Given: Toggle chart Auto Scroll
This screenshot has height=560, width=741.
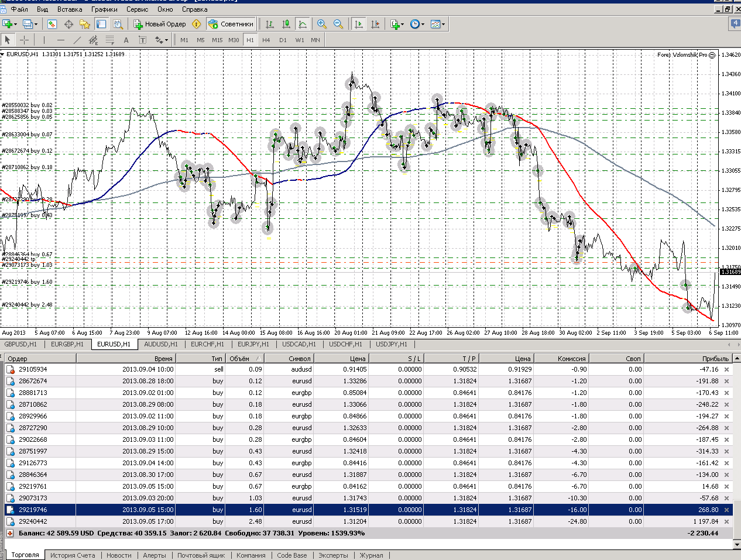Looking at the screenshot, I should (x=359, y=24).
